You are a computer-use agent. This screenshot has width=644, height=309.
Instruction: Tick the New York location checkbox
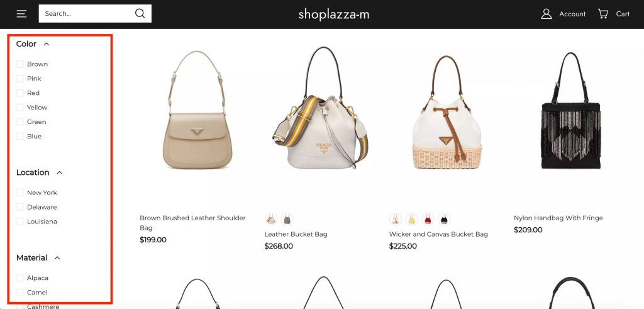pos(19,193)
